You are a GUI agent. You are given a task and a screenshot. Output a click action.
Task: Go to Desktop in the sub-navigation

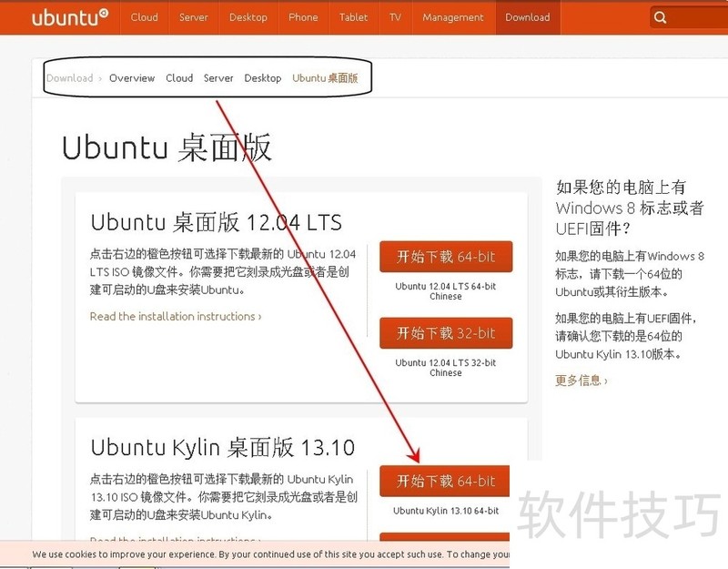(263, 78)
